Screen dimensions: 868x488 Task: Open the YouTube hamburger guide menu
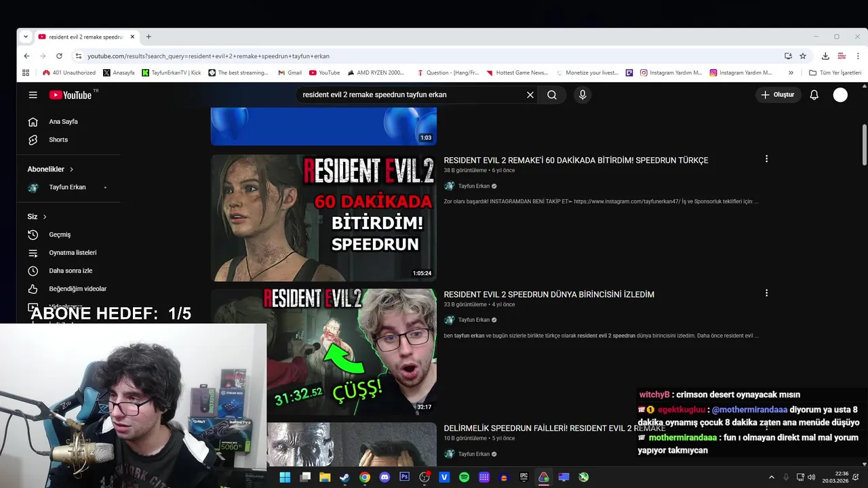33,95
